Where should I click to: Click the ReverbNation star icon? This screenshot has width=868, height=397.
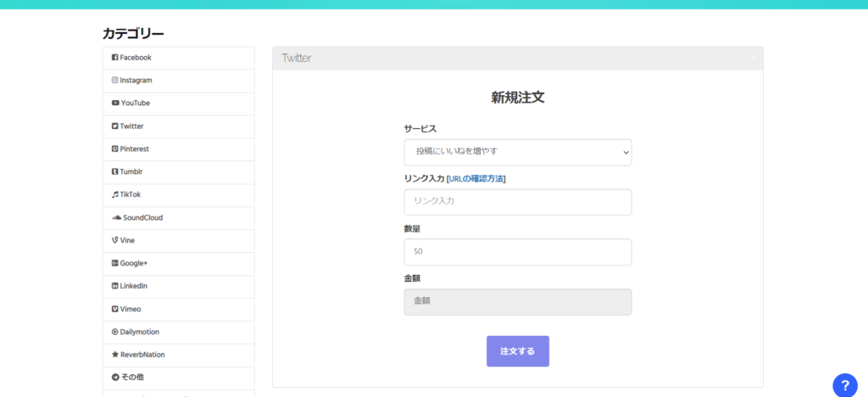pyautogui.click(x=115, y=355)
